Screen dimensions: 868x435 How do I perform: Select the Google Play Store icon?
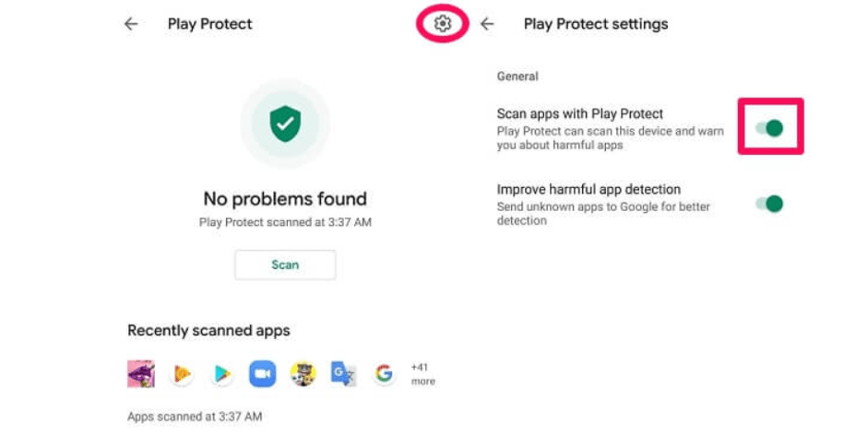[x=222, y=373]
